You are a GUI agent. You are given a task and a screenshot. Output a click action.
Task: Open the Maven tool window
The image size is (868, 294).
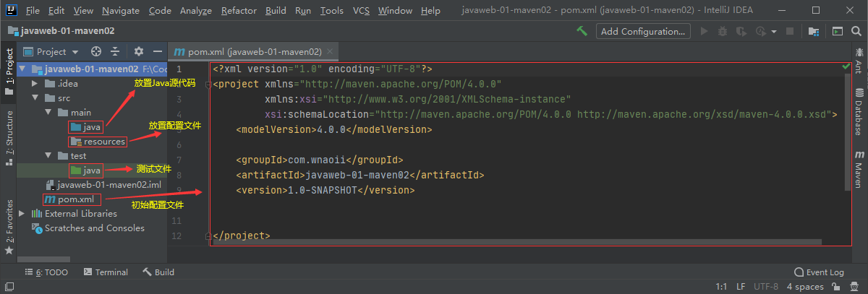point(859,169)
